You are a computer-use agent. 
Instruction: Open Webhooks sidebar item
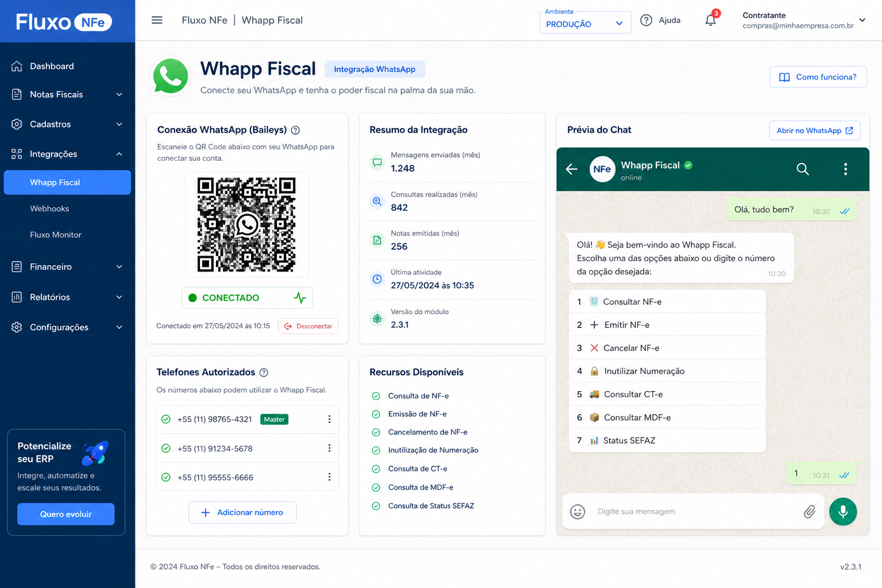coord(49,208)
